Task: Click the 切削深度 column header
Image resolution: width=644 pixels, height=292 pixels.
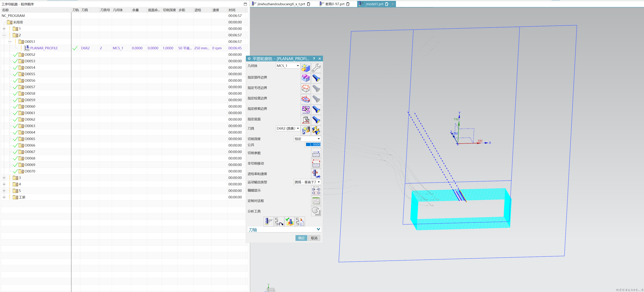Action: [x=169, y=10]
